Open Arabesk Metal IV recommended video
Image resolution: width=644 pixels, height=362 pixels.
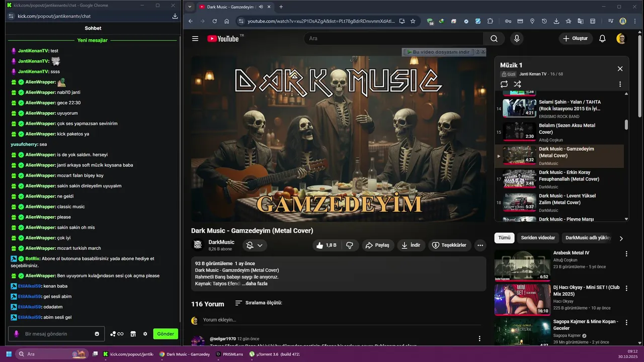click(522, 265)
